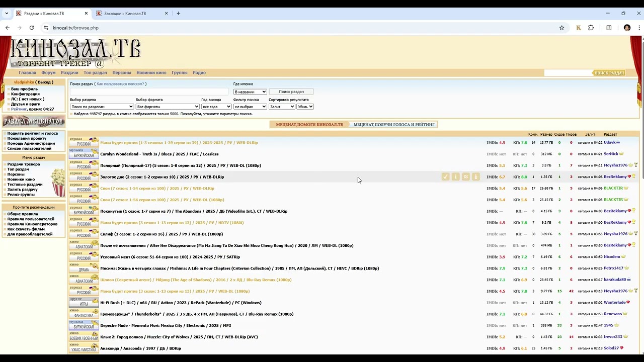Open the browser extensions puzzle icon
Viewport: 644px width, 362px height.
(x=591, y=28)
